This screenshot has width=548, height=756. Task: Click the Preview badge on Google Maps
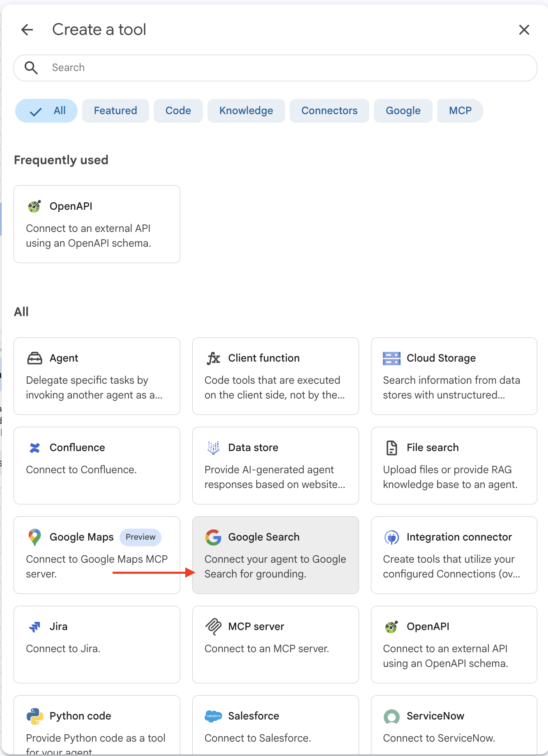(140, 537)
